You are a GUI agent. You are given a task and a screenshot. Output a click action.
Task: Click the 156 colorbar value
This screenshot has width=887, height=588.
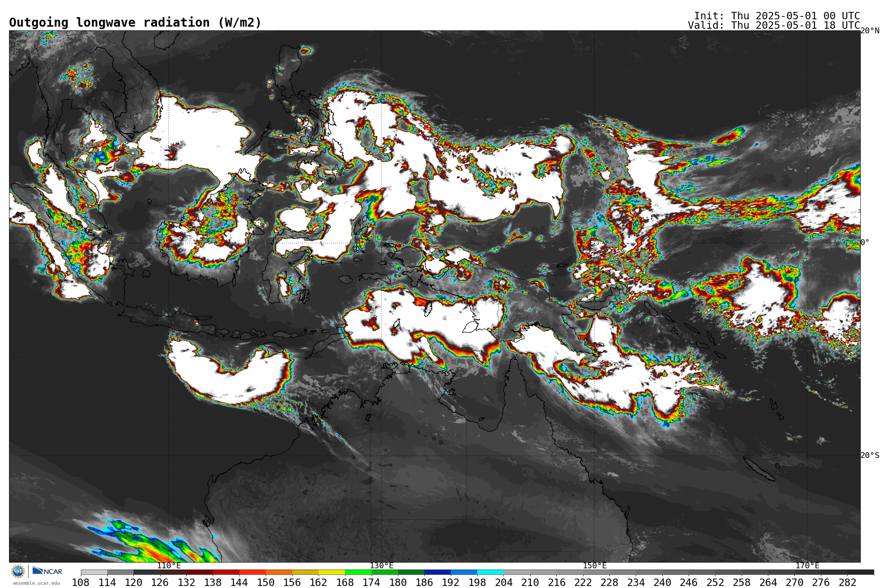coord(292,582)
